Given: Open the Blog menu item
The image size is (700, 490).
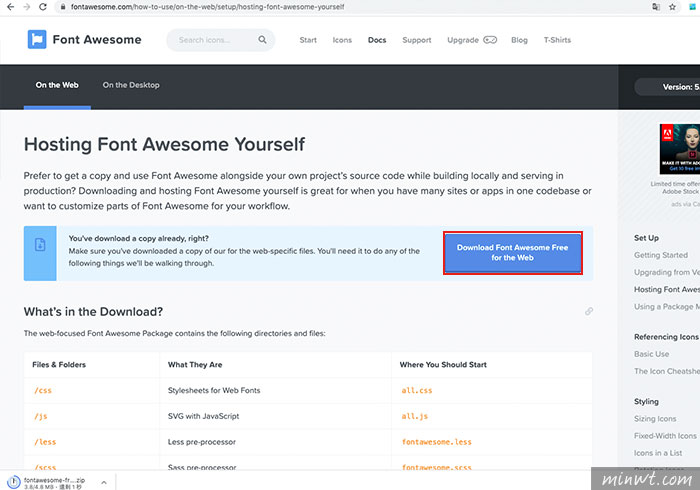Looking at the screenshot, I should 519,40.
